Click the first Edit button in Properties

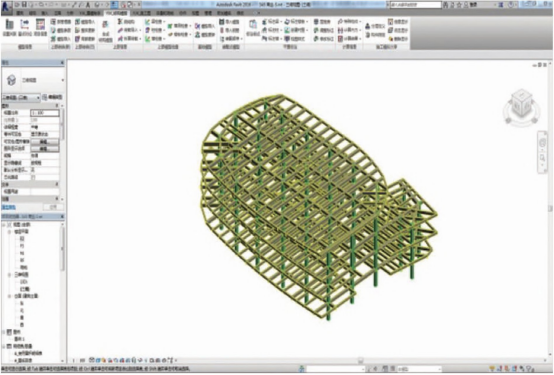[x=45, y=141]
